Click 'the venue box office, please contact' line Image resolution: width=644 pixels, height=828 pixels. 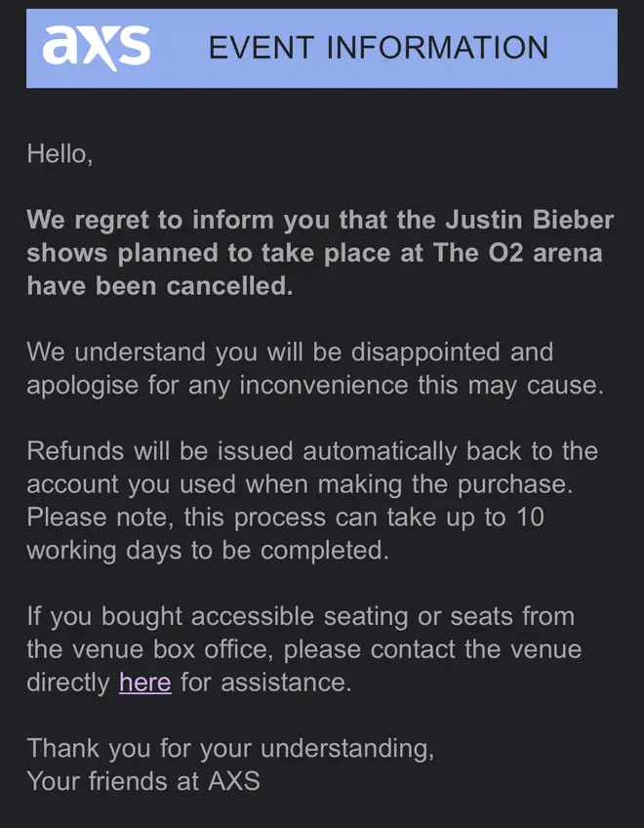(304, 649)
